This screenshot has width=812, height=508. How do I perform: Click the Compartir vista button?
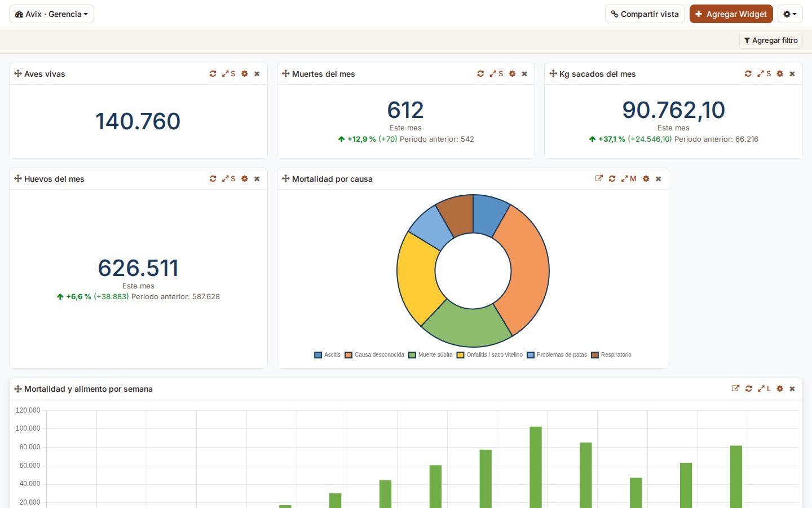[645, 14]
